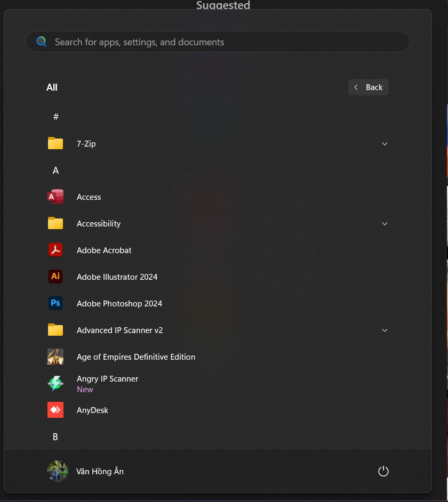Image resolution: width=448 pixels, height=502 pixels.
Task: Launch Adobe Acrobat from its icon
Action: click(55, 250)
